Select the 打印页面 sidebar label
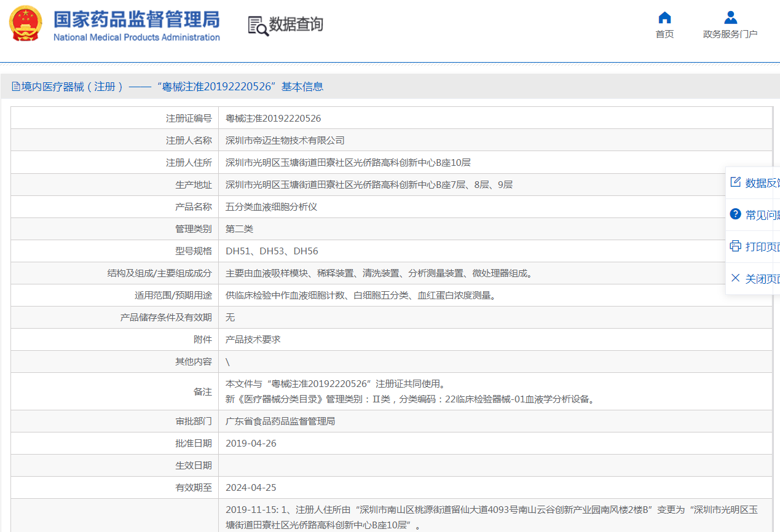 tap(762, 247)
